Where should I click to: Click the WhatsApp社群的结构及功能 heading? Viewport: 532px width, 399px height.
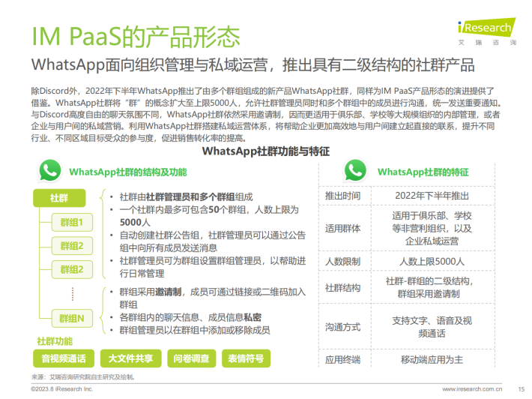128,172
